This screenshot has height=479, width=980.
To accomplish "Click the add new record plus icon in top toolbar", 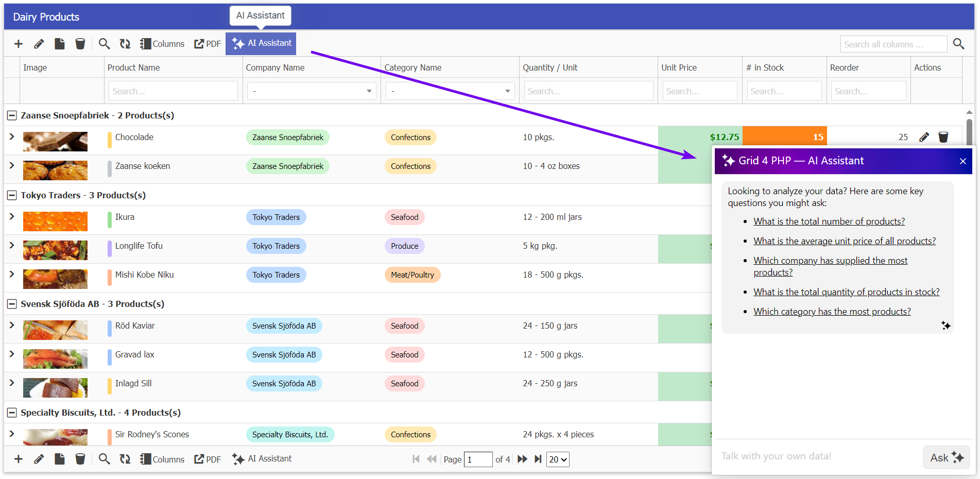I will pos(19,44).
